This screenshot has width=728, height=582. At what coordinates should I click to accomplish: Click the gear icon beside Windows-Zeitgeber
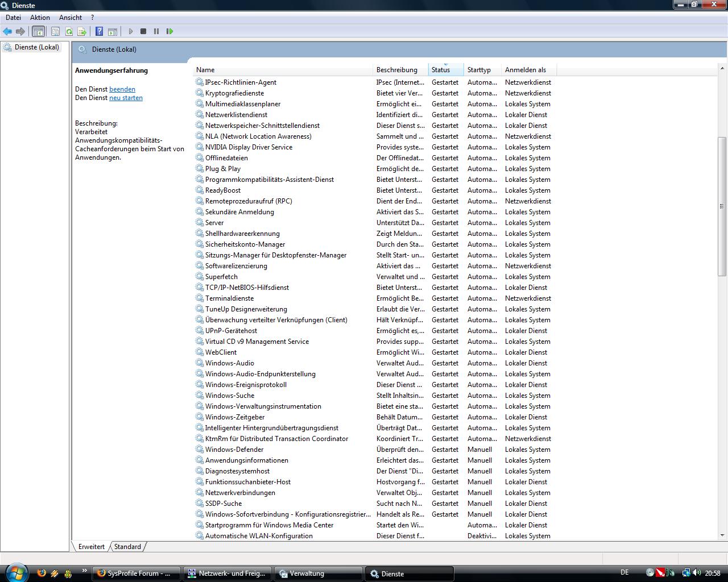pyautogui.click(x=200, y=417)
